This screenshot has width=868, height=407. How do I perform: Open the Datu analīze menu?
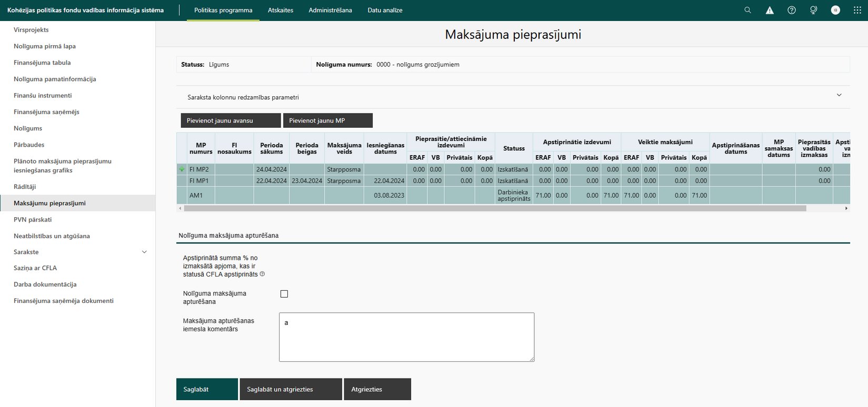[385, 10]
